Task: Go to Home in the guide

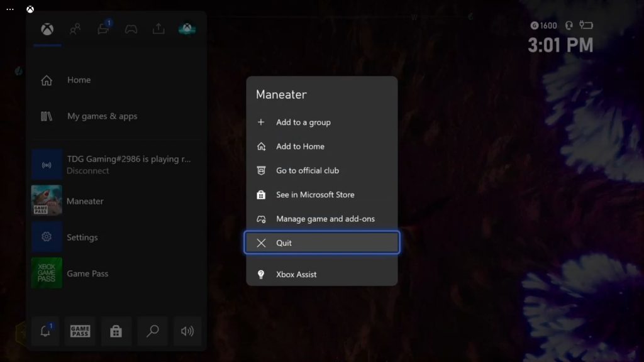Action: (x=116, y=80)
